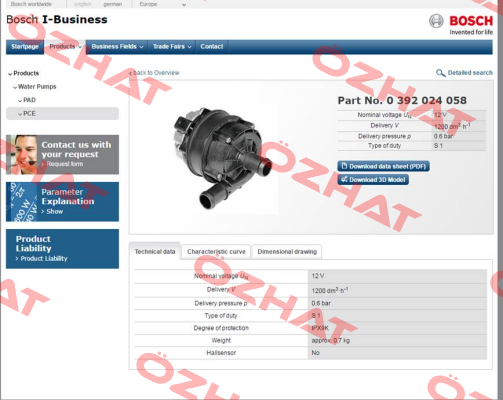Download data sheet (PDF)
The height and width of the screenshot is (400, 503).
point(383,166)
